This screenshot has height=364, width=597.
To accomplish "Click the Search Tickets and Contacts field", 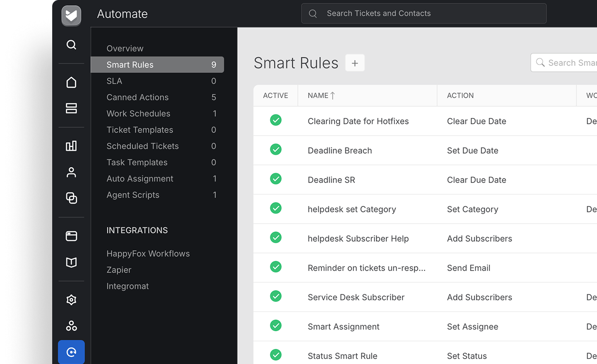I will coord(424,13).
